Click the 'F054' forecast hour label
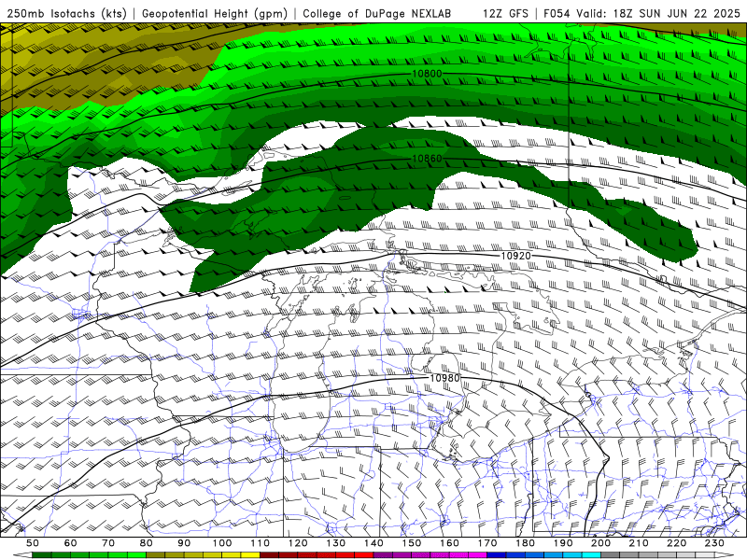Image resolution: width=747 pixels, height=560 pixels. pyautogui.click(x=557, y=13)
